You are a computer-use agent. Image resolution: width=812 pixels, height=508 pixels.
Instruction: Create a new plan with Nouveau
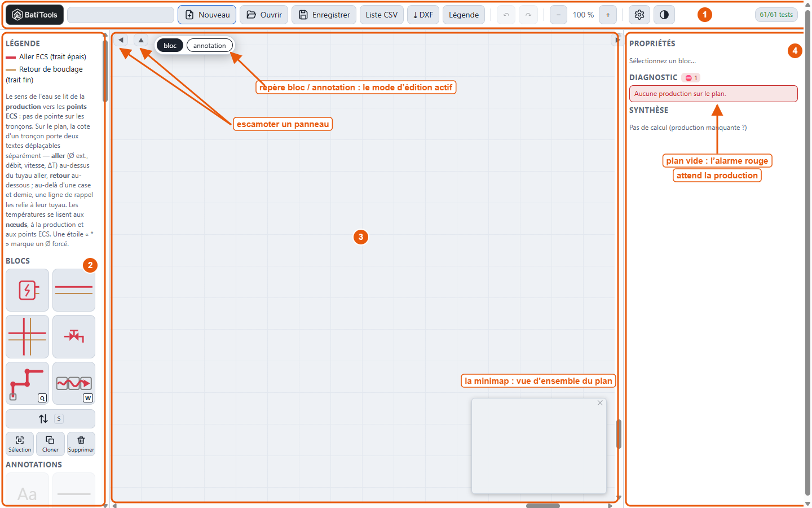point(207,15)
